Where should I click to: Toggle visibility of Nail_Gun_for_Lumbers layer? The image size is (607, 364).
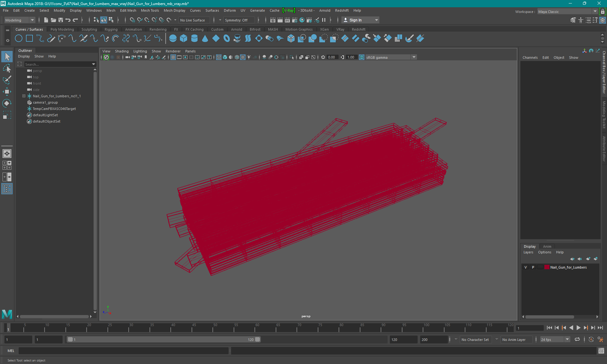pos(525,267)
